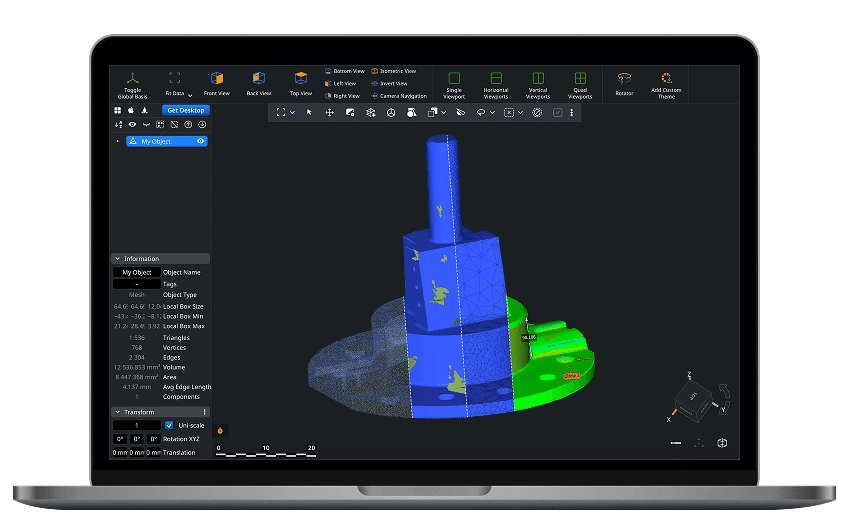
Task: Open dropdown next to fit-view brackets icon
Action: [292, 113]
